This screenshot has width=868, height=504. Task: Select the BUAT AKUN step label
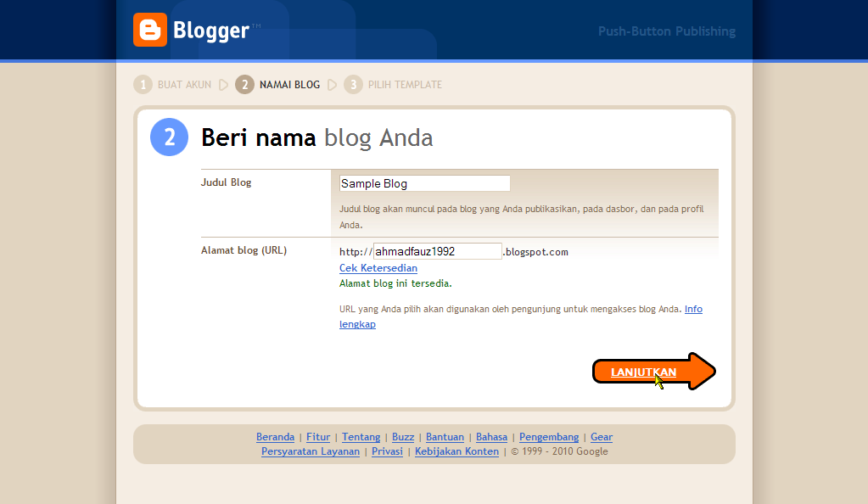point(184,85)
